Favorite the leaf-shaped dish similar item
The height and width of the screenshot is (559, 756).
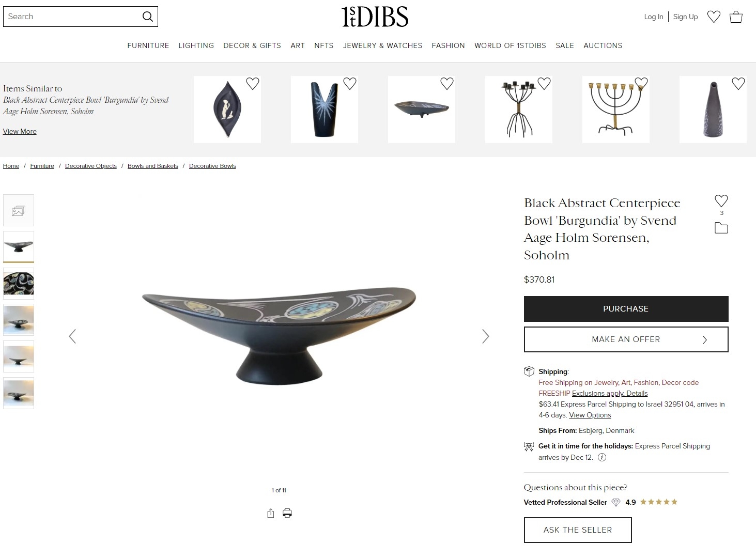click(x=253, y=83)
